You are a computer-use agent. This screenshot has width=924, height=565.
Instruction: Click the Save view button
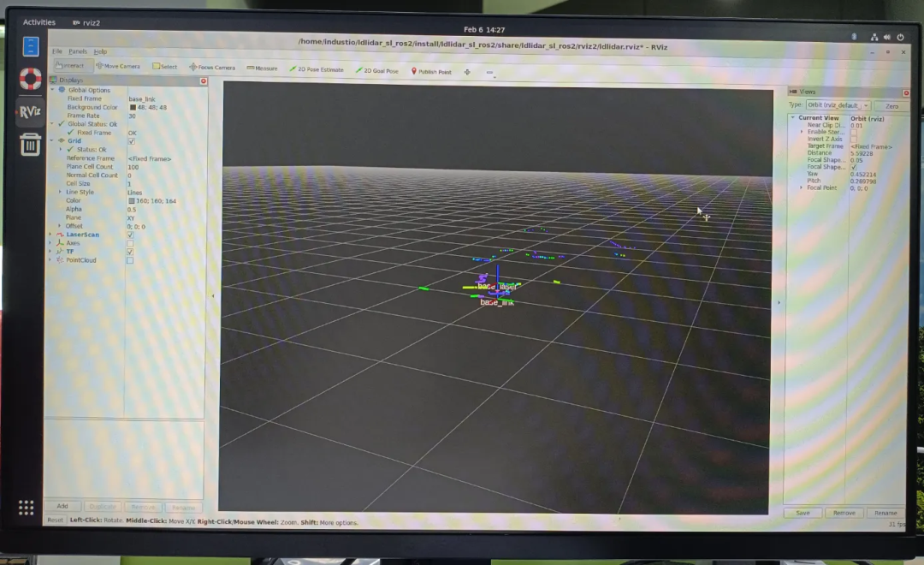[803, 513]
